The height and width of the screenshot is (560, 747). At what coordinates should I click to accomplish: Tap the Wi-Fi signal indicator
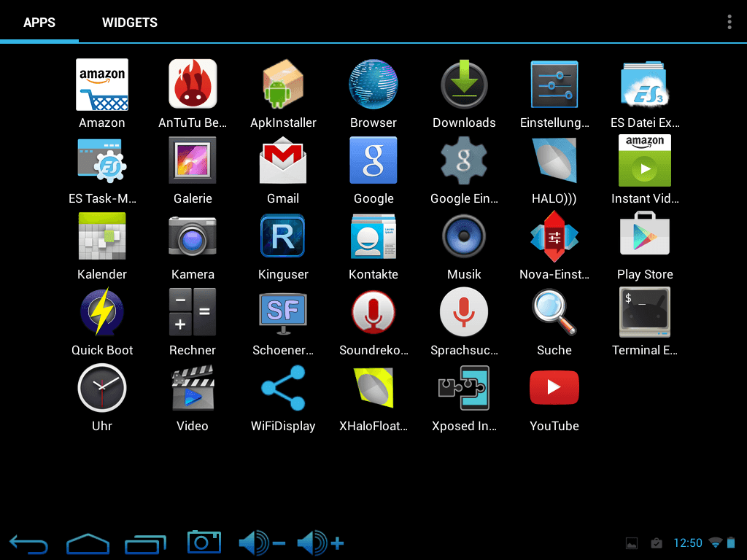click(715, 542)
